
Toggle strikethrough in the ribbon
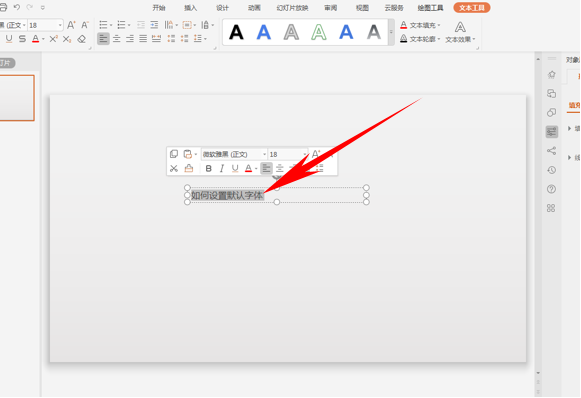pyautogui.click(x=22, y=39)
